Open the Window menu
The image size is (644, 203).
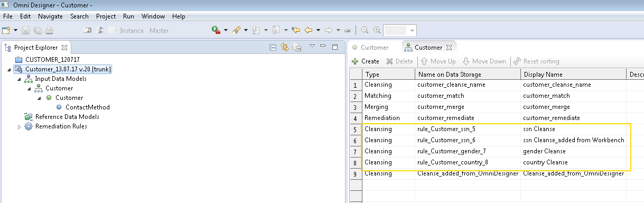(153, 16)
